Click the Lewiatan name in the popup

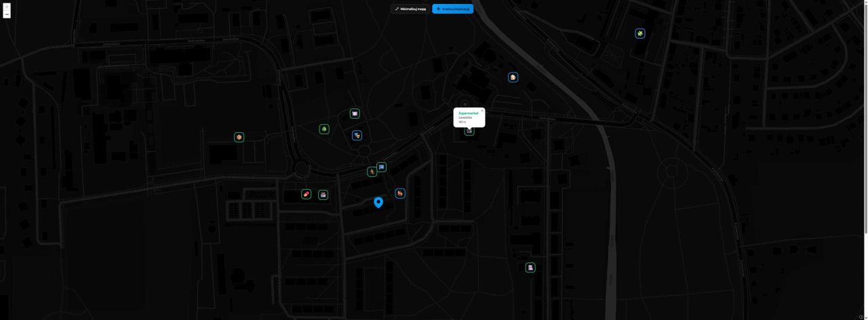(x=465, y=117)
